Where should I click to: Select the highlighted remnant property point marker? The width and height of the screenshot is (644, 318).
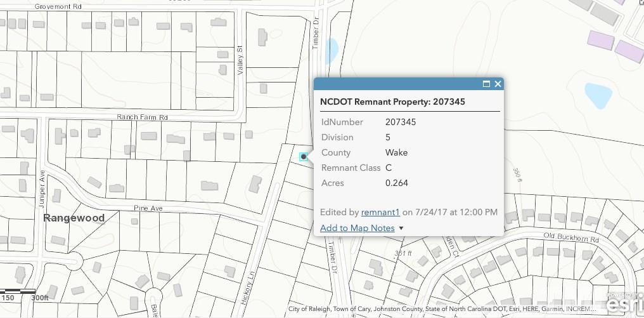pyautogui.click(x=304, y=156)
